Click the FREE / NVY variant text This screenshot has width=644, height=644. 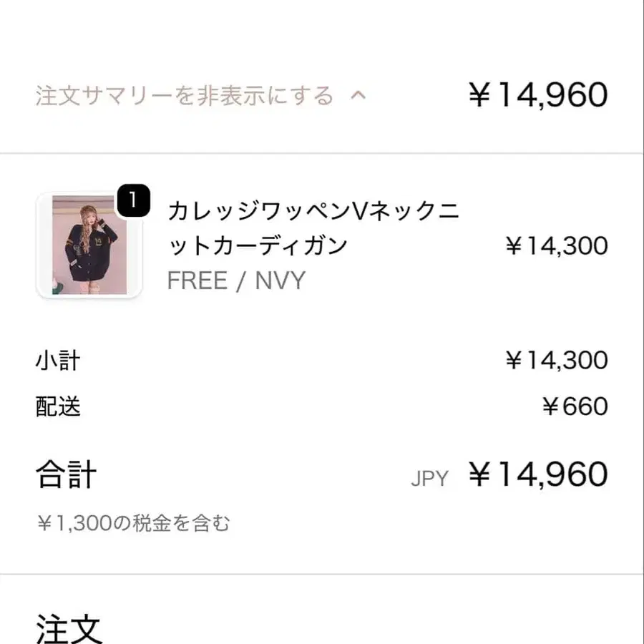tap(235, 280)
